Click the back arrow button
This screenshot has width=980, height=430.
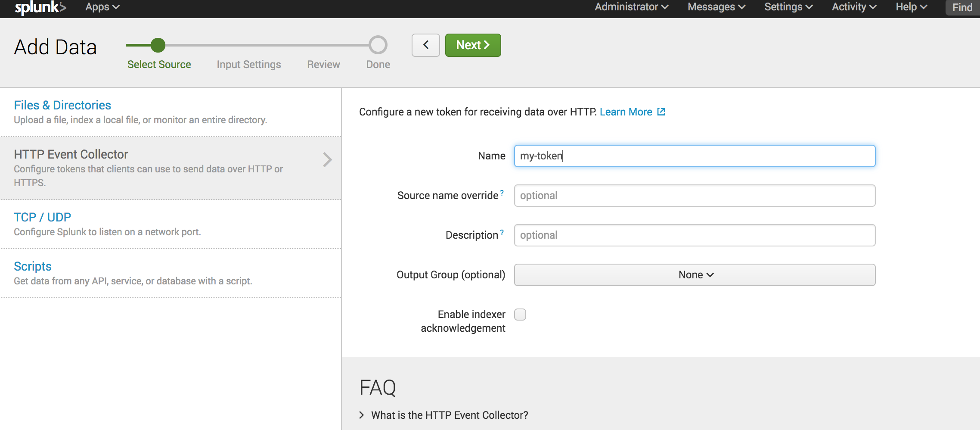pyautogui.click(x=425, y=45)
